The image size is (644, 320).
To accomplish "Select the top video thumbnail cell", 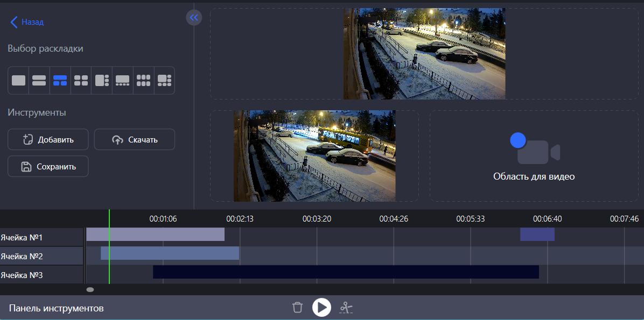I will click(424, 54).
